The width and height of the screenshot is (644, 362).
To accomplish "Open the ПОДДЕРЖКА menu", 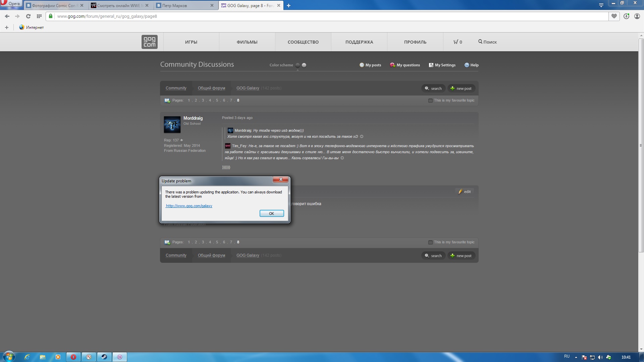I will point(359,42).
